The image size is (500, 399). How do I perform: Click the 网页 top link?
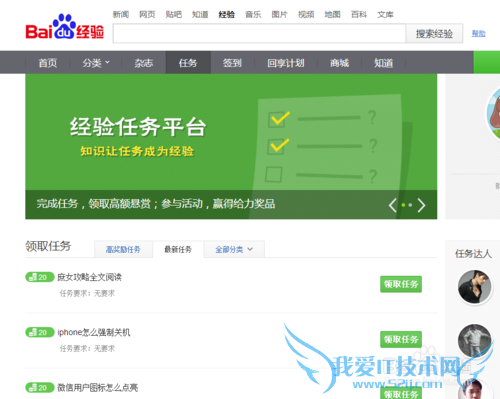tap(147, 14)
